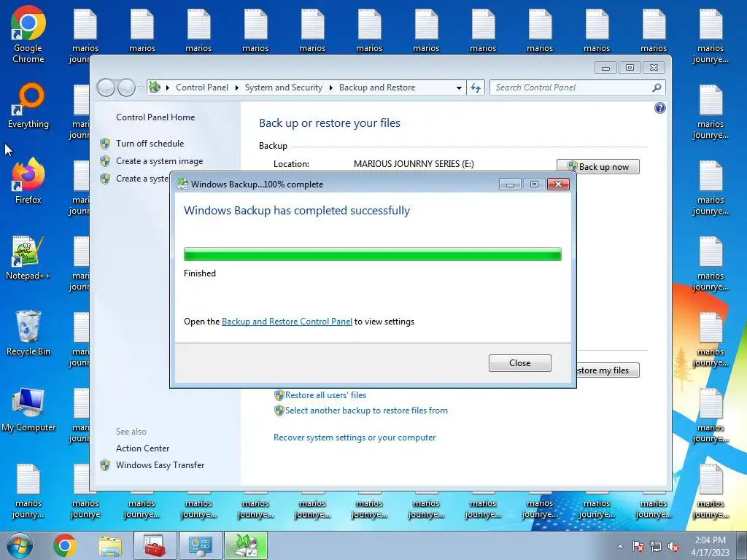Open address bar history dropdown

coord(459,88)
